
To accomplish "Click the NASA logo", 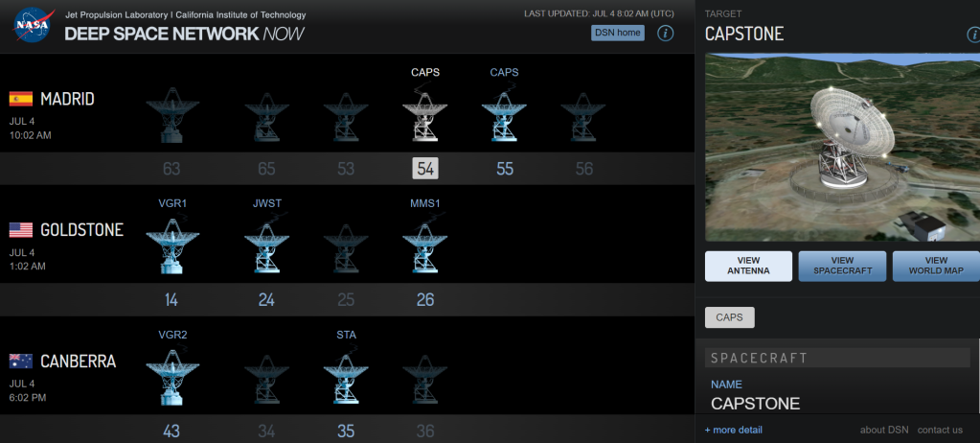I will click(x=33, y=25).
